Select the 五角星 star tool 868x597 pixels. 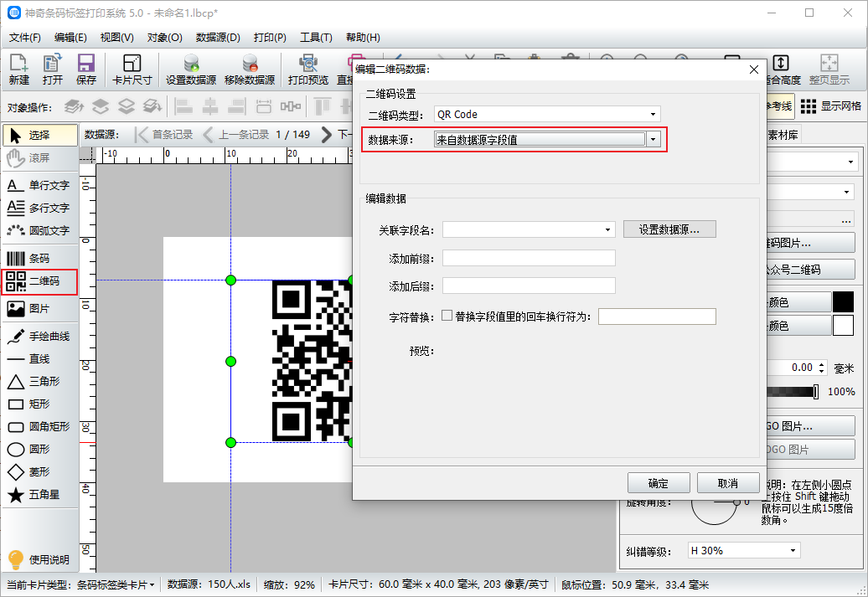[x=40, y=495]
